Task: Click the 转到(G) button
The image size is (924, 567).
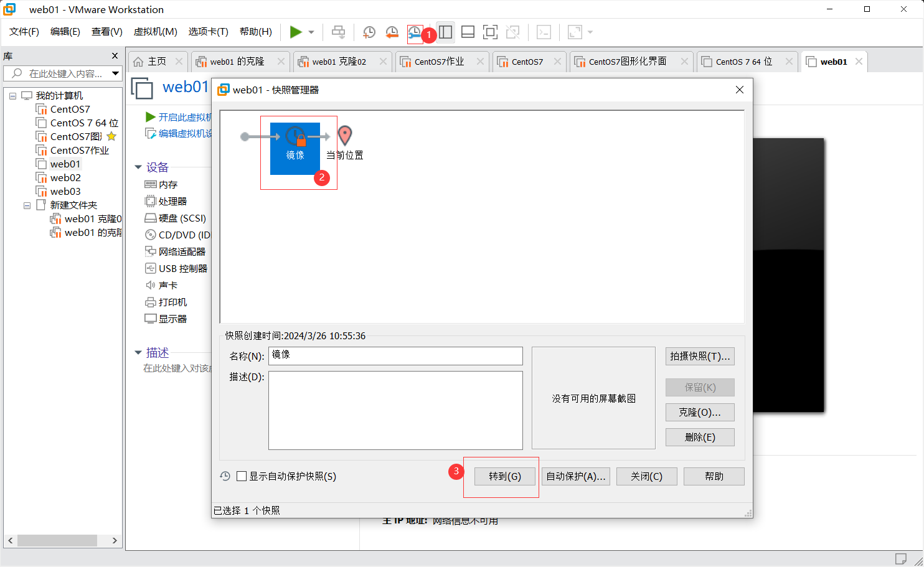Action: click(505, 476)
